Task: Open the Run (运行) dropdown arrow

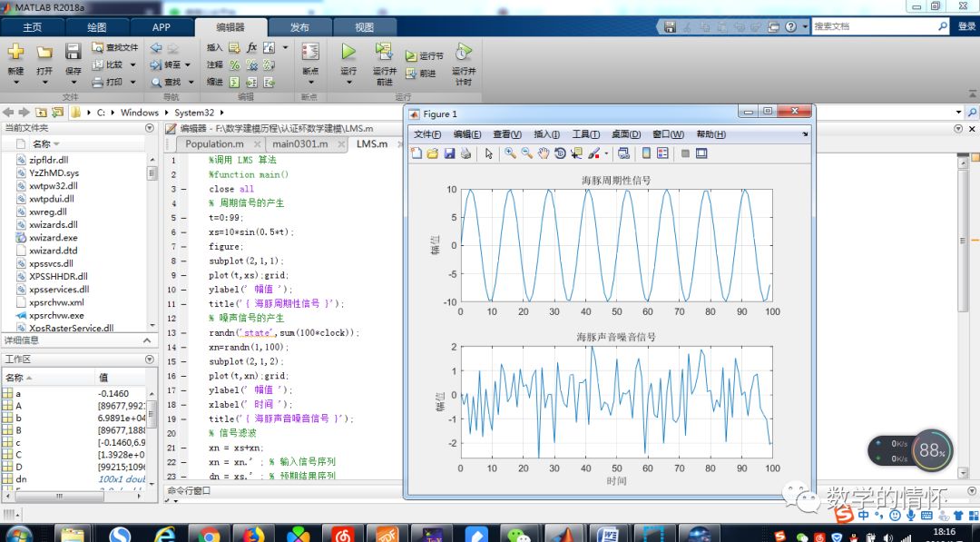Action: (348, 82)
